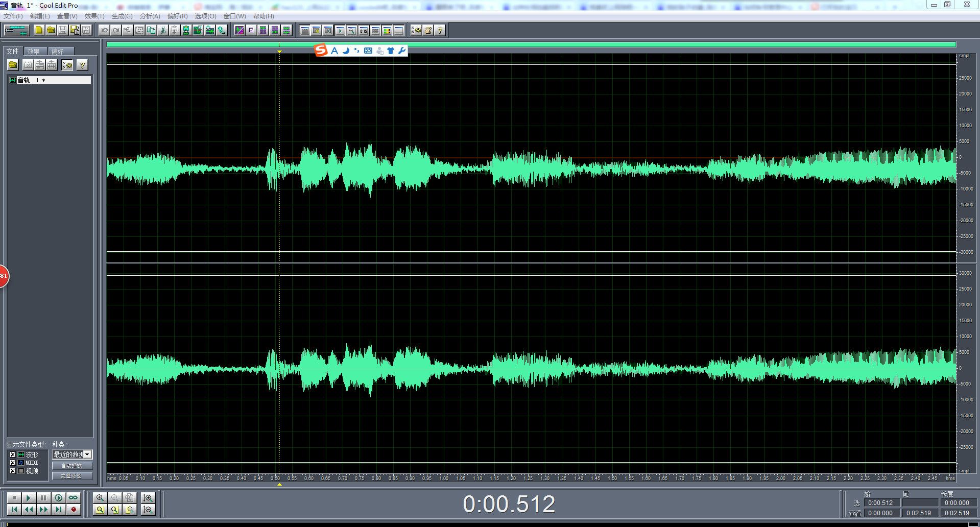
Task: Open the 最近的数据 sort type dropdown
Action: (x=72, y=454)
